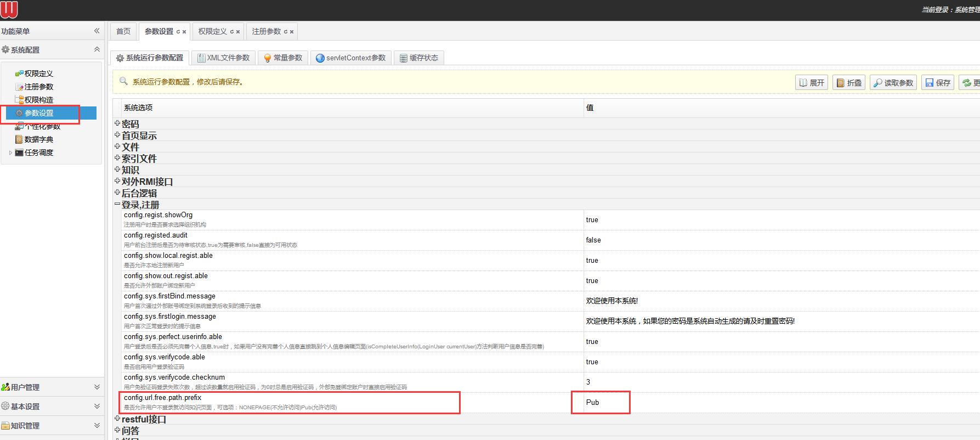Expand the 文件 group
Viewport: 980px width, 440px height.
pos(117,146)
